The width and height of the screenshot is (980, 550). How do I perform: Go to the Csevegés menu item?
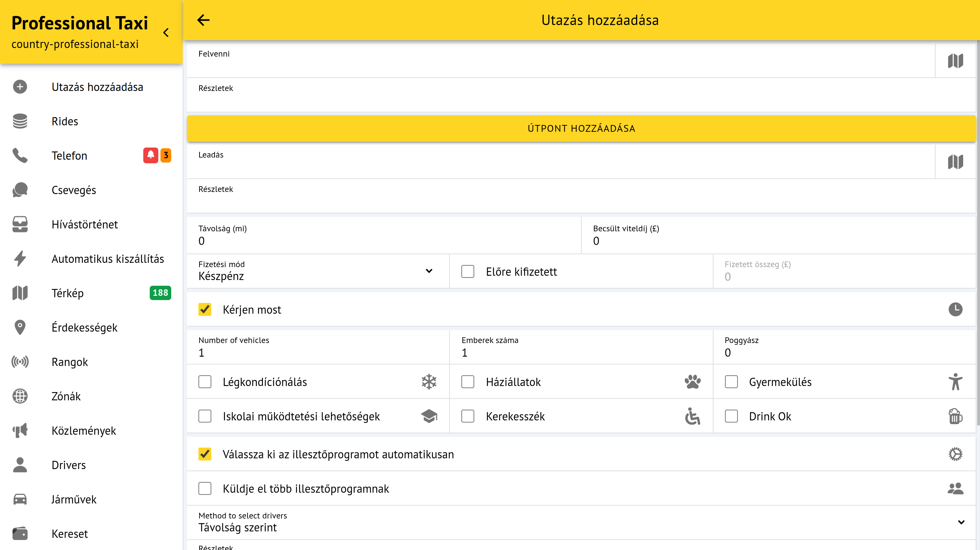coord(74,190)
